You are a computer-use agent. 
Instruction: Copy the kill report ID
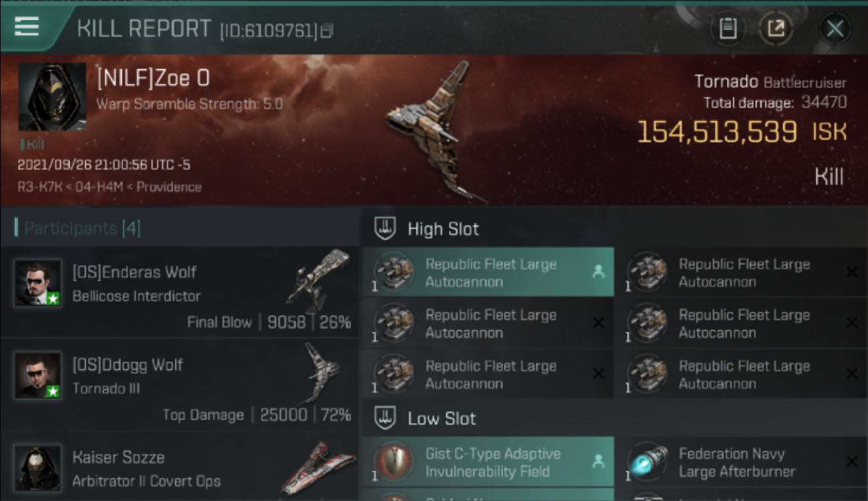coord(327,31)
